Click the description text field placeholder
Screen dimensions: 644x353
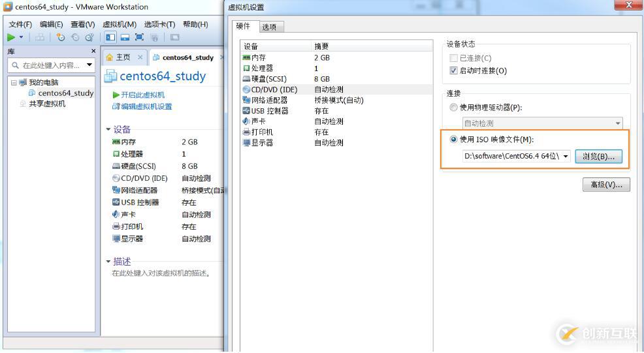(x=161, y=273)
